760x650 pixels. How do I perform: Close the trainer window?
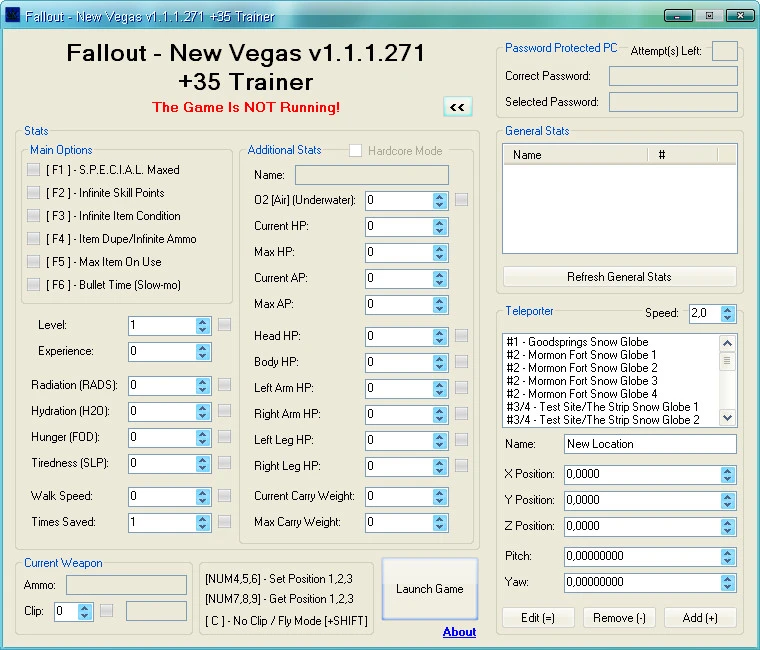coord(740,16)
